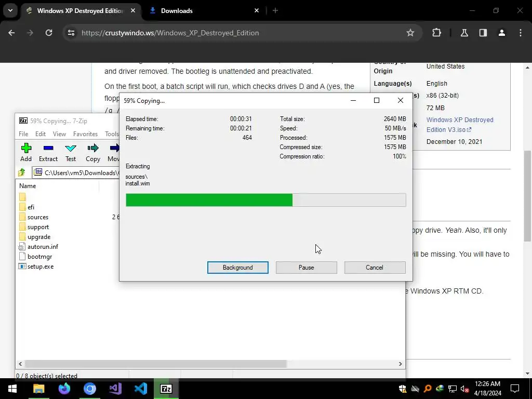Reload the current web page
The image size is (532, 399).
coord(49,33)
